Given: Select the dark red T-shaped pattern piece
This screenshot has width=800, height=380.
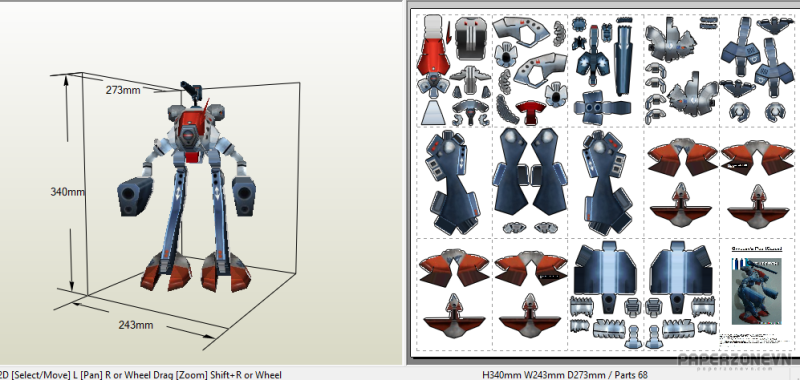Looking at the screenshot, I should 531,112.
